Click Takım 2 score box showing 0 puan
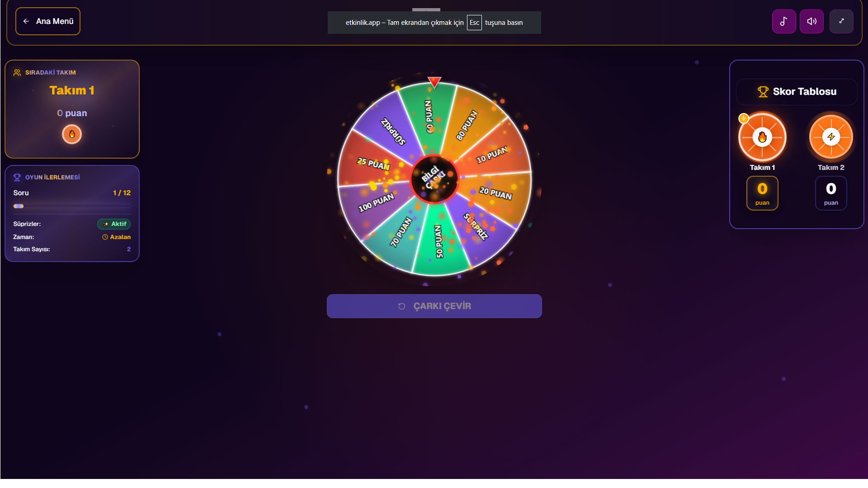 click(831, 193)
